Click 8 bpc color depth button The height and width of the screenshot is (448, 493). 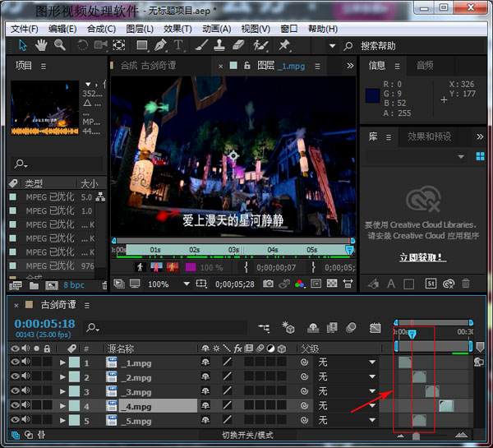74,285
